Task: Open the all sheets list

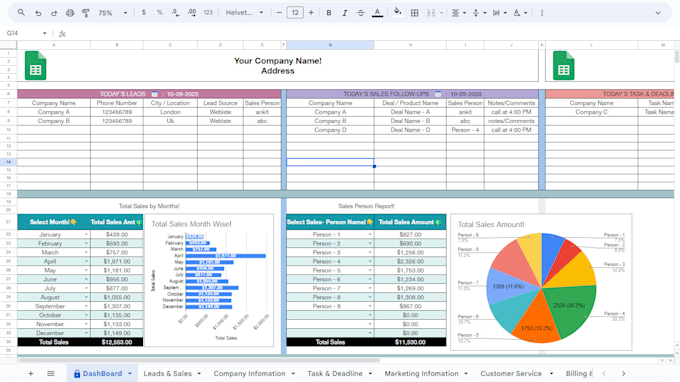Action: pyautogui.click(x=51, y=373)
